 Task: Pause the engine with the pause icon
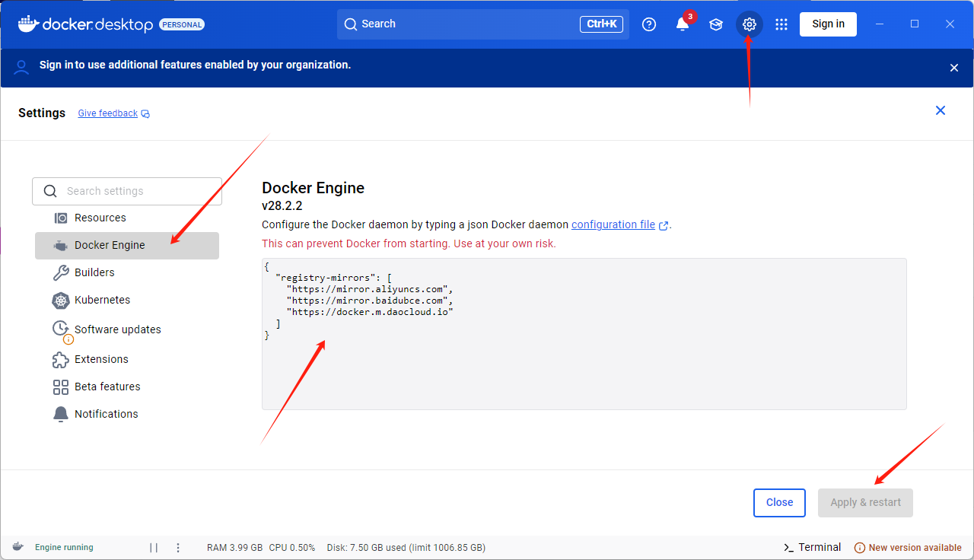[154, 547]
